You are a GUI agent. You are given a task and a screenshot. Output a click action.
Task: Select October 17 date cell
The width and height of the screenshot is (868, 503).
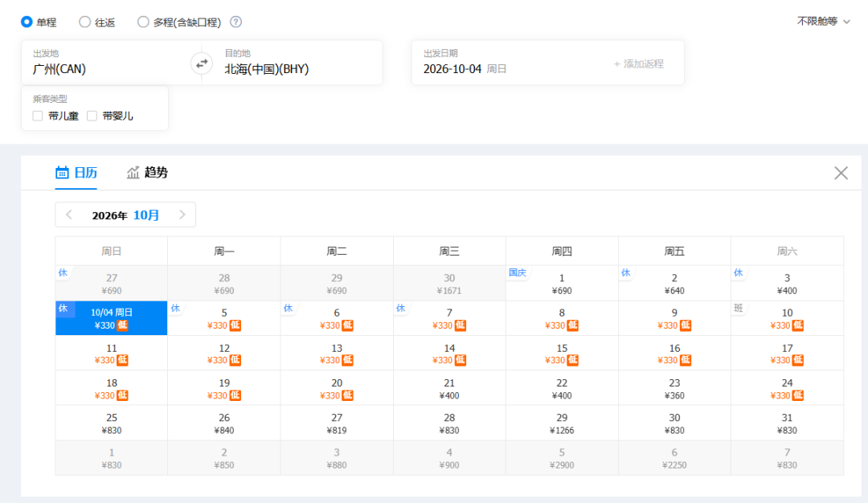point(787,353)
